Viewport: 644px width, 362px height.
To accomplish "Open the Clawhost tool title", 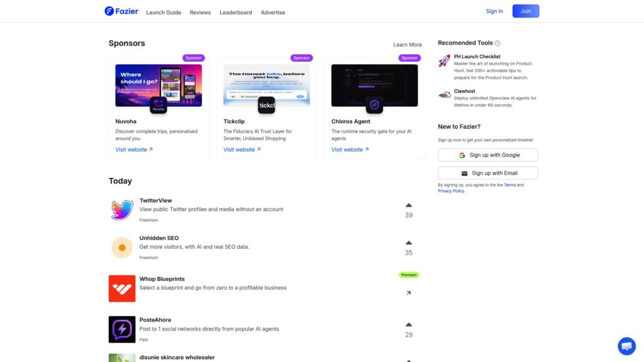I will coord(465,91).
